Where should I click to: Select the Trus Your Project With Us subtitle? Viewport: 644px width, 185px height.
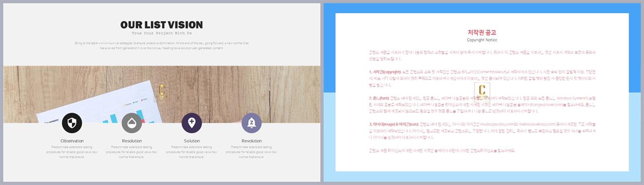pyautogui.click(x=162, y=33)
